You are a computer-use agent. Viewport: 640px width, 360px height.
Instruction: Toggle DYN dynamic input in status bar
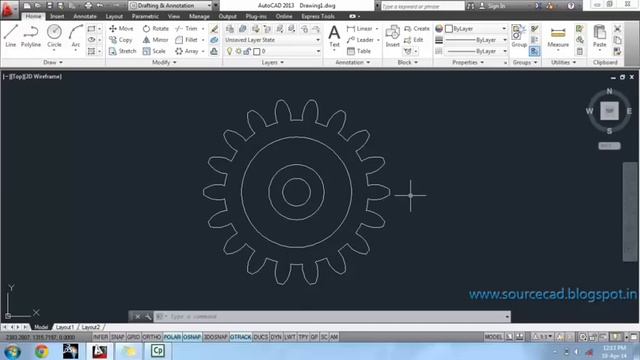[x=276, y=337]
